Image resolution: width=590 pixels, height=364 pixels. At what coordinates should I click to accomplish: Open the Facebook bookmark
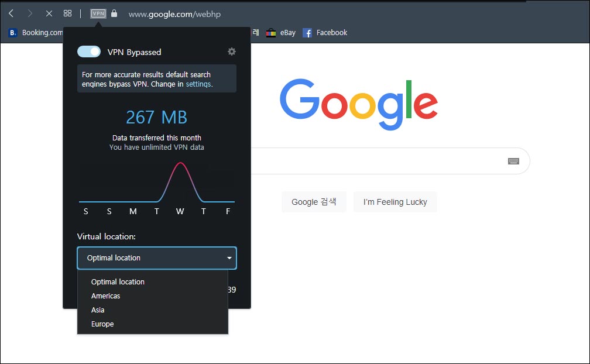coord(325,33)
